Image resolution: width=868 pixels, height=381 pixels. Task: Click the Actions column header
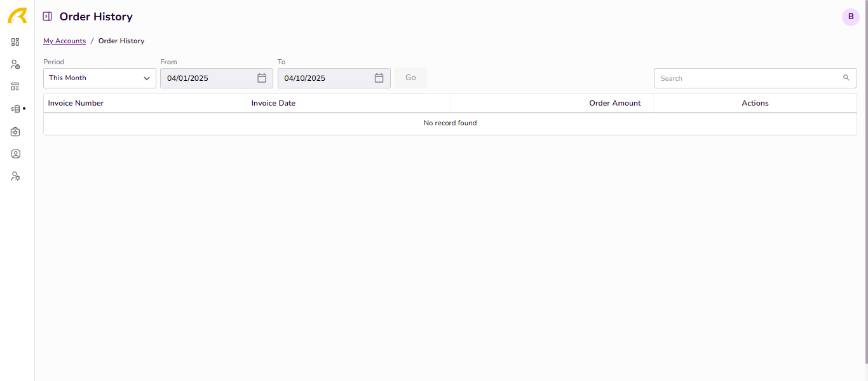coord(756,103)
